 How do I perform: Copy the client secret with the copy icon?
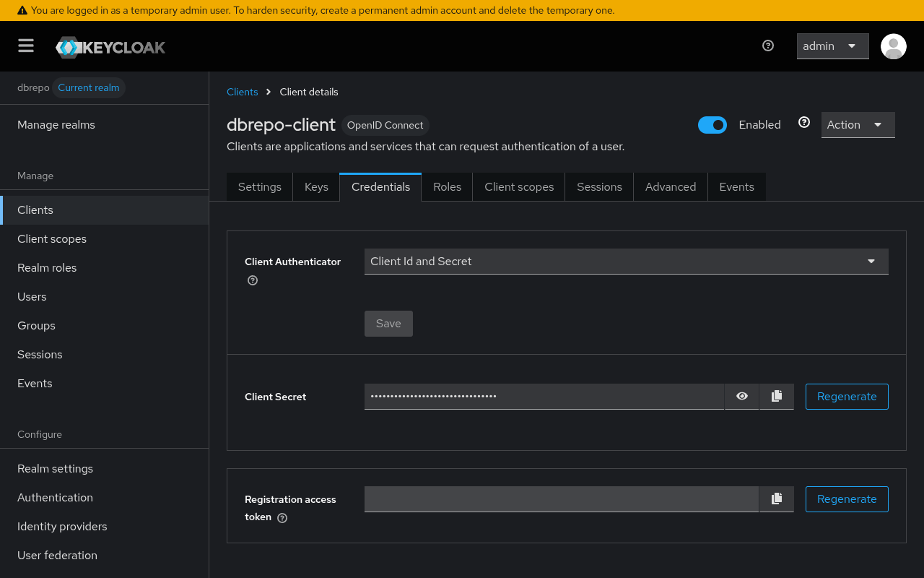pyautogui.click(x=776, y=396)
